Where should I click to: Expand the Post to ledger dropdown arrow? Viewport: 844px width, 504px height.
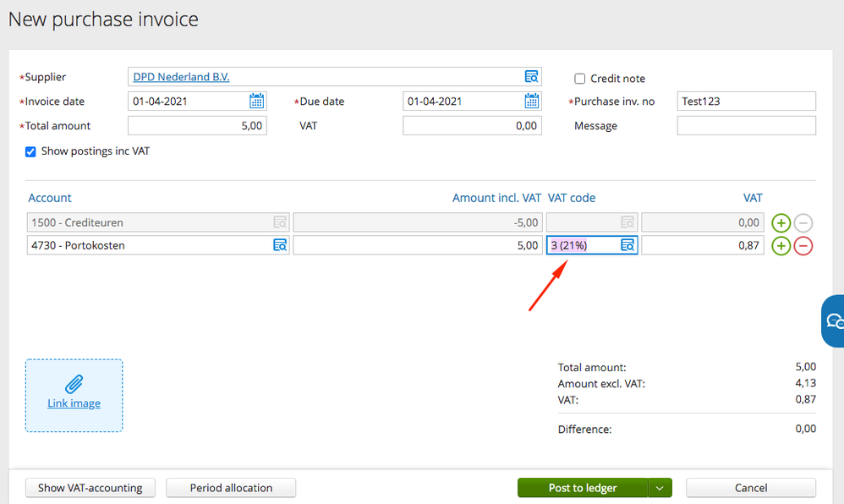(x=660, y=488)
